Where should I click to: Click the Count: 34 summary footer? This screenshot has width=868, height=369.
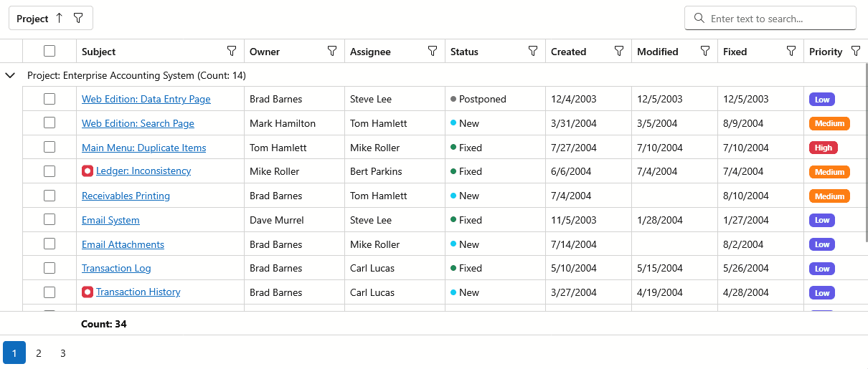point(104,324)
